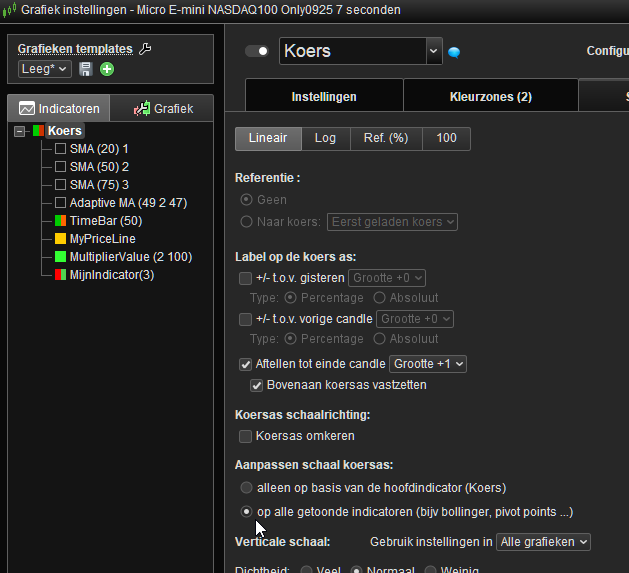
Task: Click the MultiplierValue green color swatch
Action: click(60, 257)
